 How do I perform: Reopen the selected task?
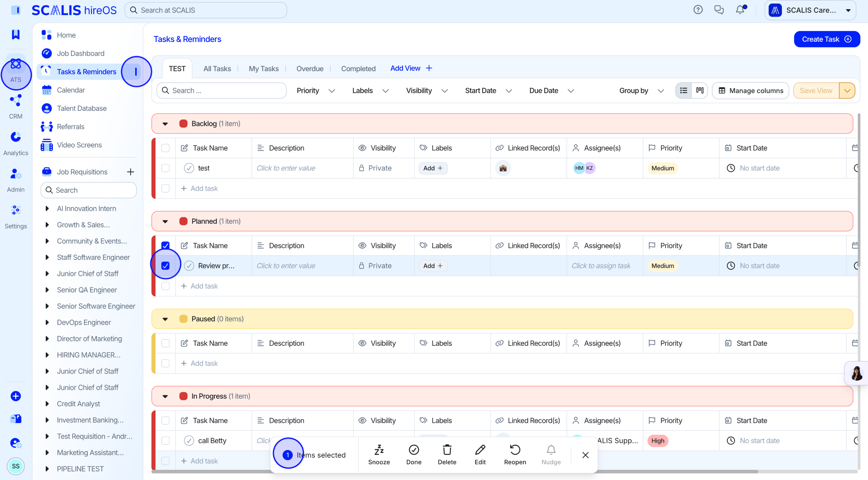(515, 455)
